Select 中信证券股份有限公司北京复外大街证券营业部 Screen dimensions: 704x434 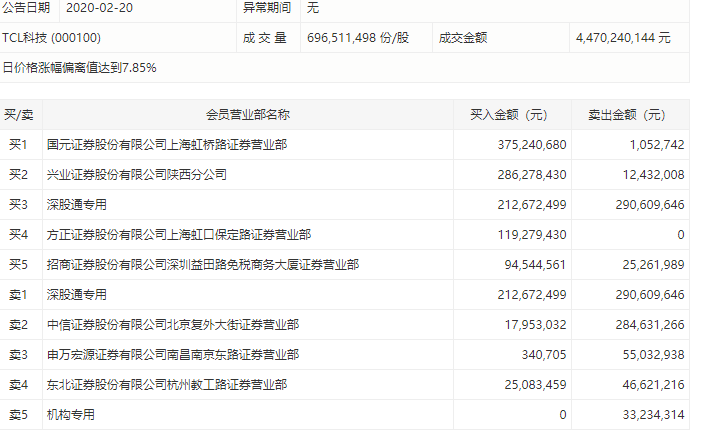(173, 325)
